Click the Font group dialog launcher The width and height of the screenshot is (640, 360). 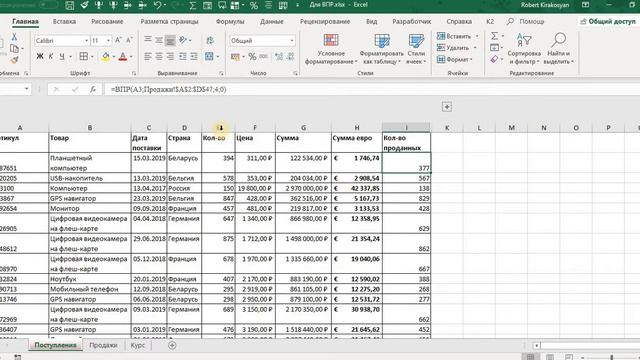click(x=134, y=73)
